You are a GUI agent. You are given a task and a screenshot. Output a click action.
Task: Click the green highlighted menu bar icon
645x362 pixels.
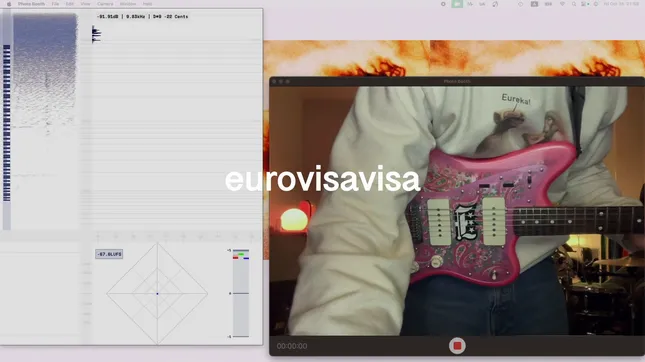point(457,4)
